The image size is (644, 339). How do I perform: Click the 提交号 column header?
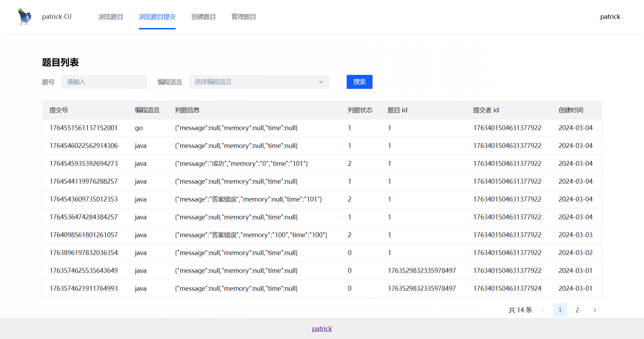(x=59, y=110)
